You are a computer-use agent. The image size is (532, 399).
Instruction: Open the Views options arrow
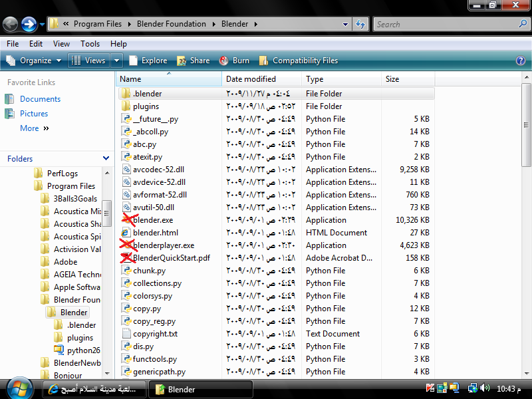[116, 61]
